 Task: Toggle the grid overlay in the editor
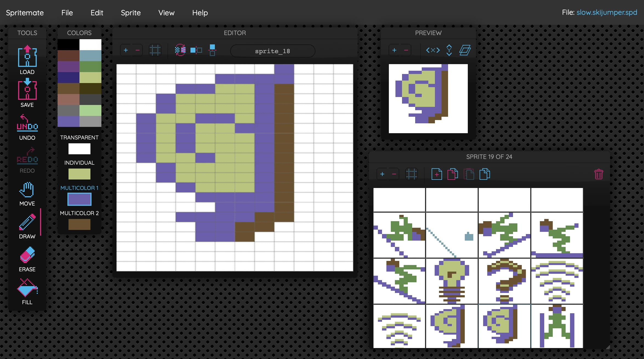[x=155, y=50]
